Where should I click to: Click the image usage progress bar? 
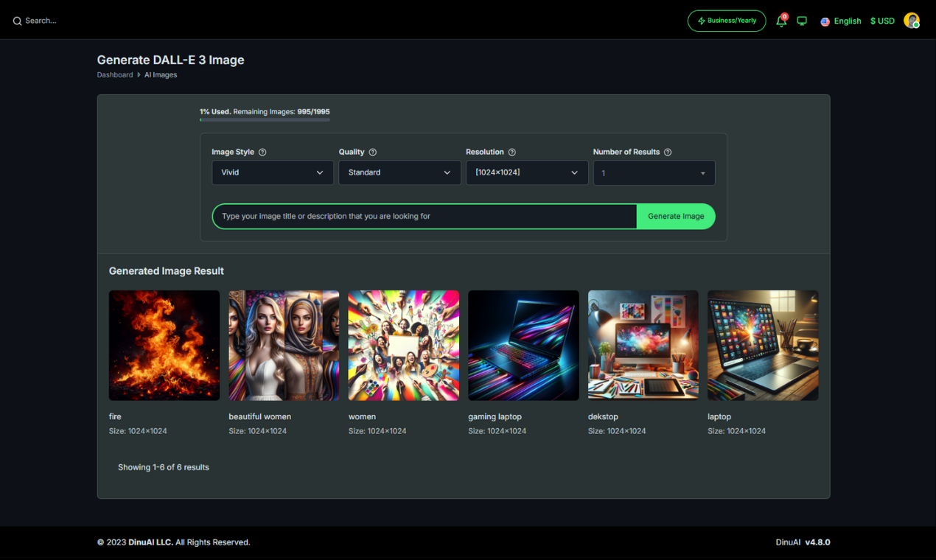(x=265, y=121)
